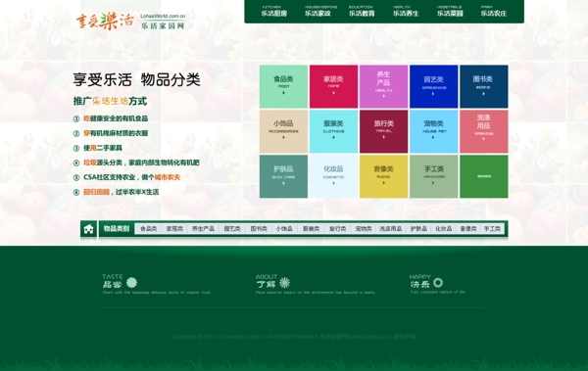Go to 小饰品 in the category bar

[x=284, y=229]
